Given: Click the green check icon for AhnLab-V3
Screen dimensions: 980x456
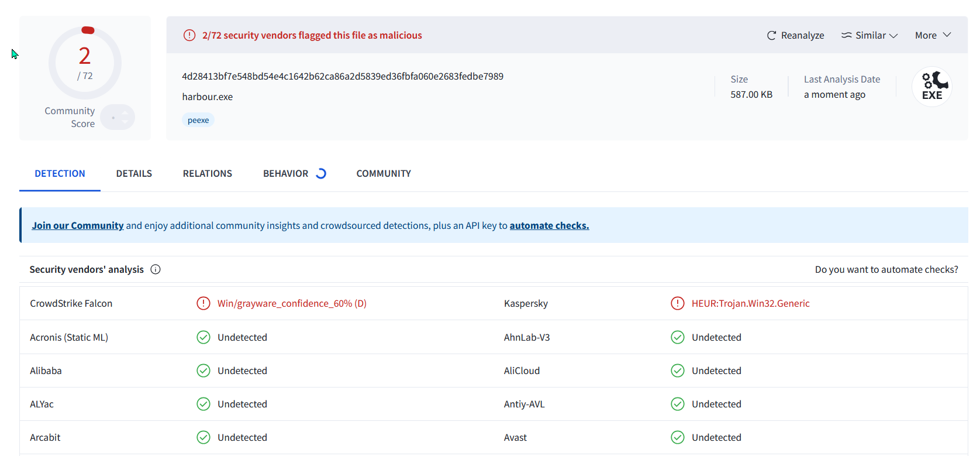Looking at the screenshot, I should click(x=677, y=337).
